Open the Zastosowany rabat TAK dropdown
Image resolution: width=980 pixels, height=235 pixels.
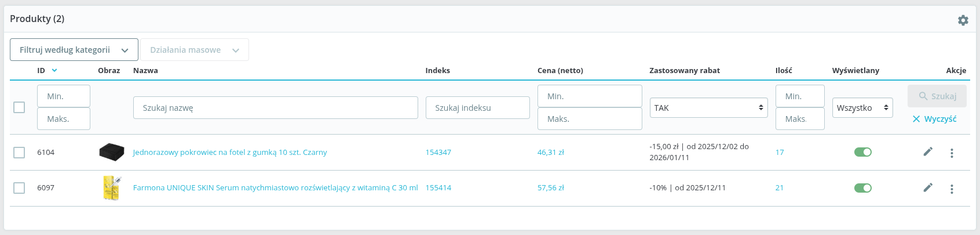(708, 108)
